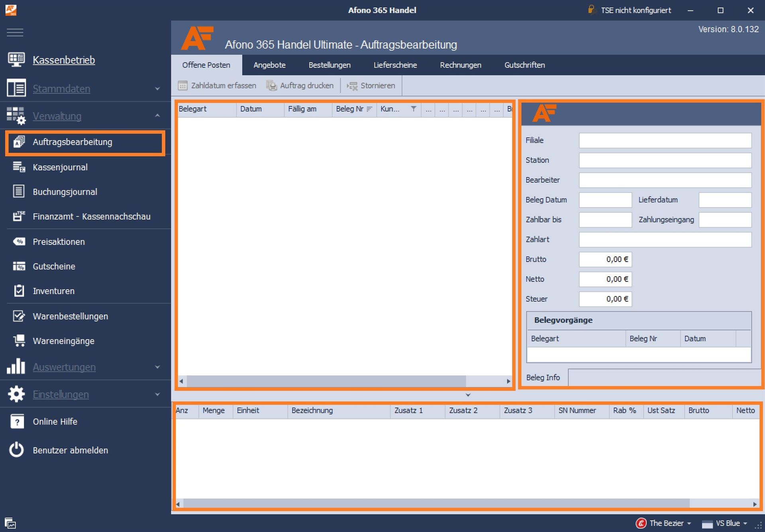This screenshot has height=532, width=765.
Task: Click into the Filiale field
Action: coord(665,141)
